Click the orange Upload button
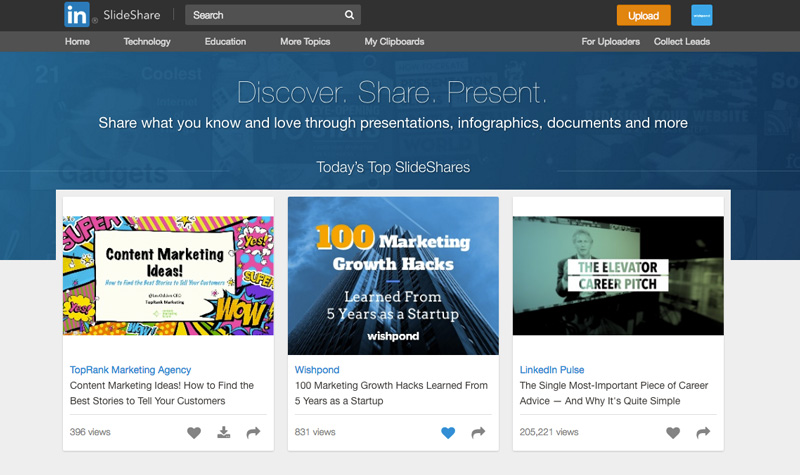Viewport: 800px width, 475px height. point(643,15)
